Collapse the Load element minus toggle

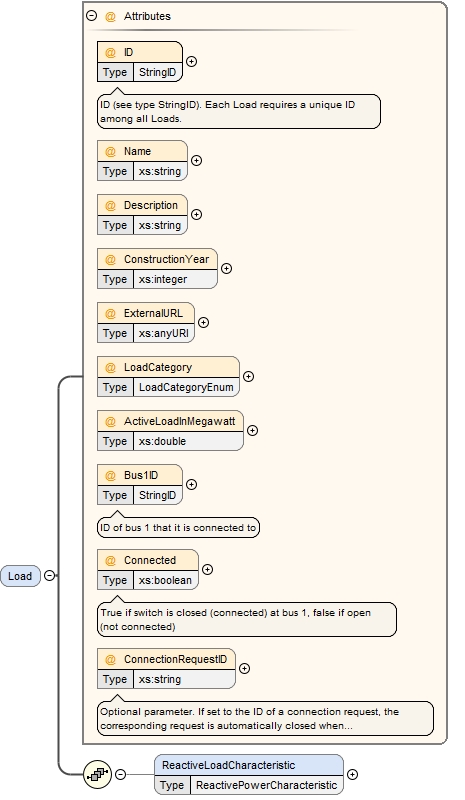pyautogui.click(x=50, y=576)
